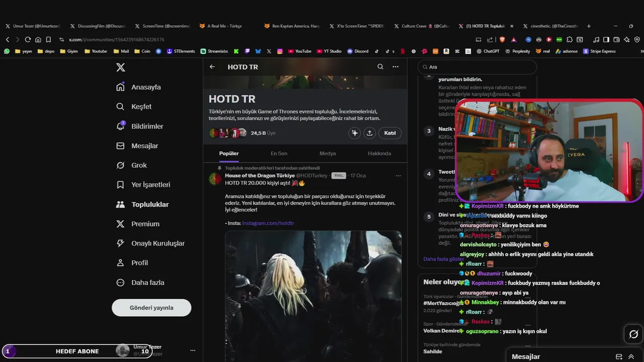The image size is (644, 362).
Task: Open Discord bookmark
Action: (358, 51)
